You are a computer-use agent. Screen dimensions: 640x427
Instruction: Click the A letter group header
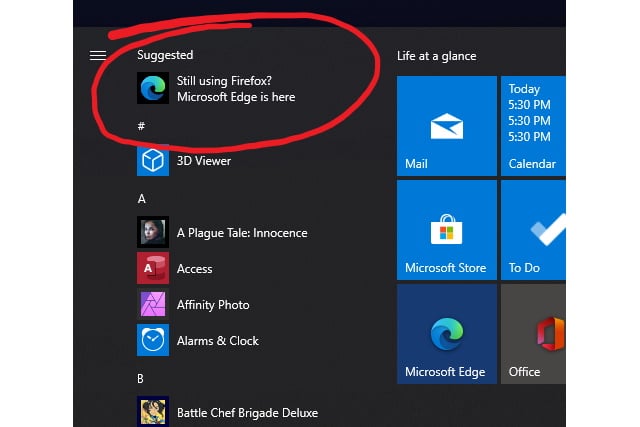(142, 199)
